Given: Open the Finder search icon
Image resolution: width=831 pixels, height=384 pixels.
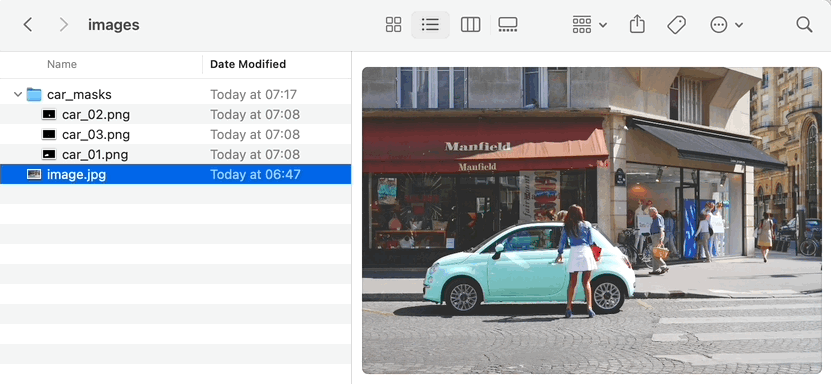Looking at the screenshot, I should tap(804, 24).
